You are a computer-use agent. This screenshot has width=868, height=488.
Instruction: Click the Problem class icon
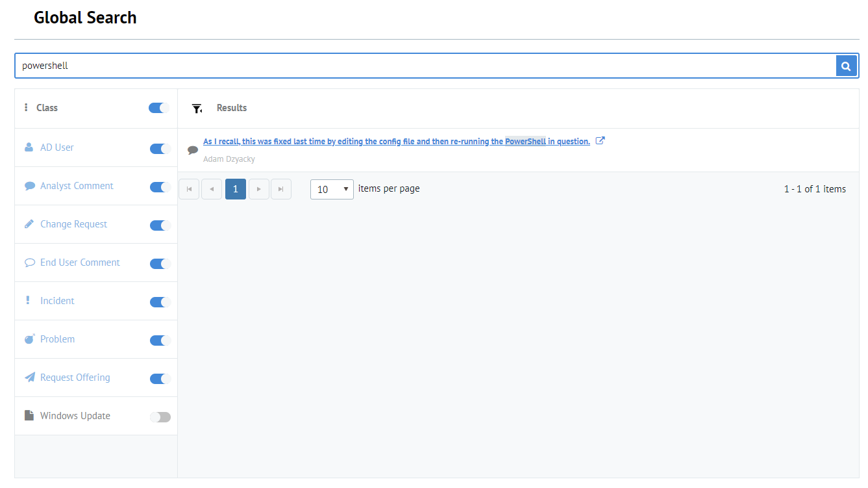29,339
